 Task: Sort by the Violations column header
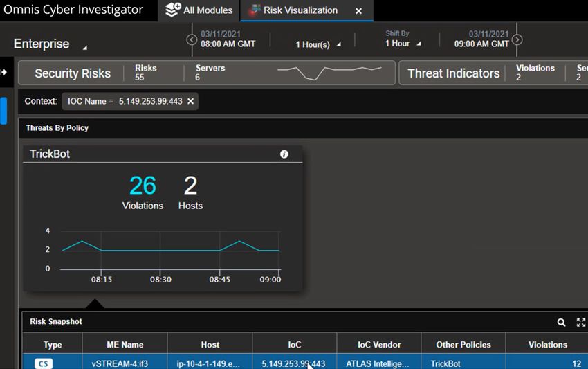tap(547, 344)
